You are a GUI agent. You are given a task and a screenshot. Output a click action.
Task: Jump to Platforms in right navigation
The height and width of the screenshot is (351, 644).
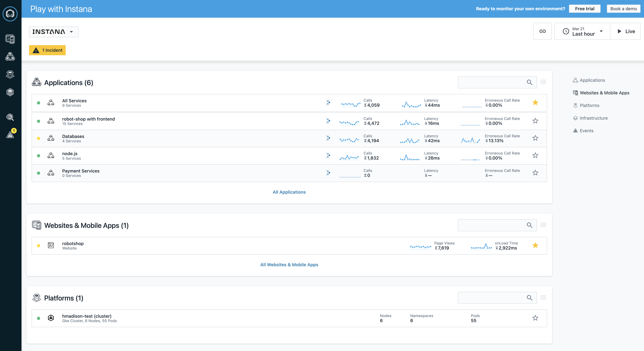tap(589, 105)
